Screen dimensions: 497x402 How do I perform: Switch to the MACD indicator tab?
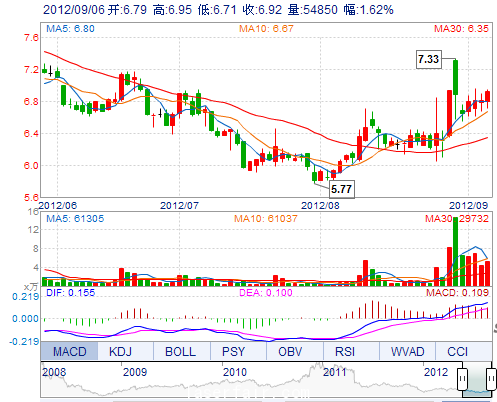[69, 351]
